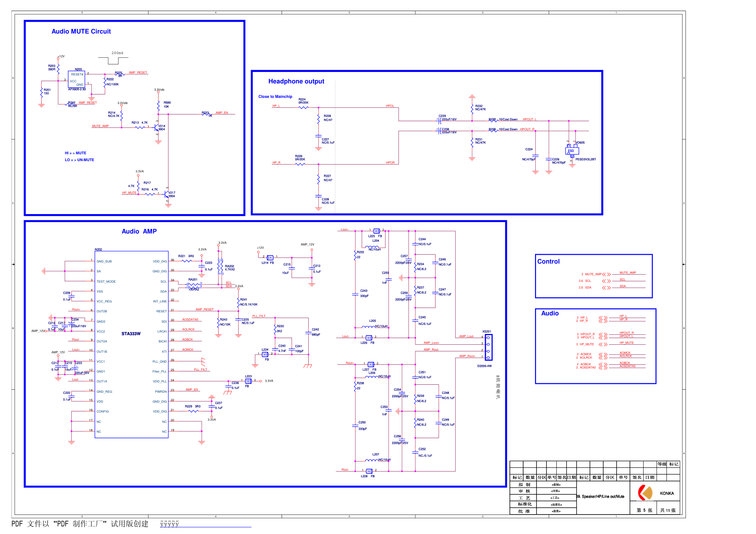Click the C242 680pF capacitor label

[316, 332]
